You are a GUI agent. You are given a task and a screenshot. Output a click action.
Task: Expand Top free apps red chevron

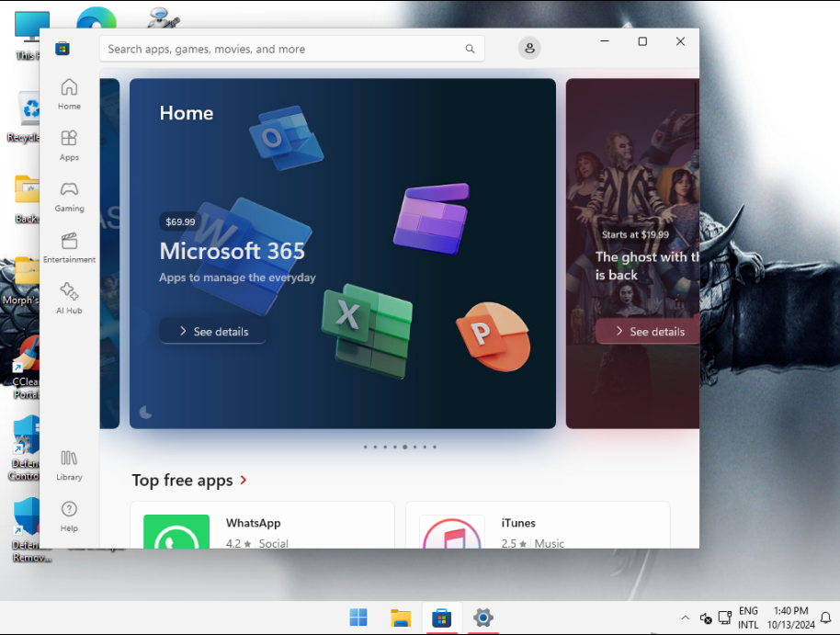pyautogui.click(x=244, y=480)
